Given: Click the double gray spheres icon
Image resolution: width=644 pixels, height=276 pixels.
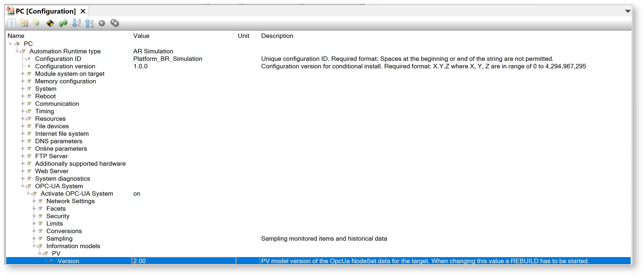Looking at the screenshot, I should [x=115, y=23].
